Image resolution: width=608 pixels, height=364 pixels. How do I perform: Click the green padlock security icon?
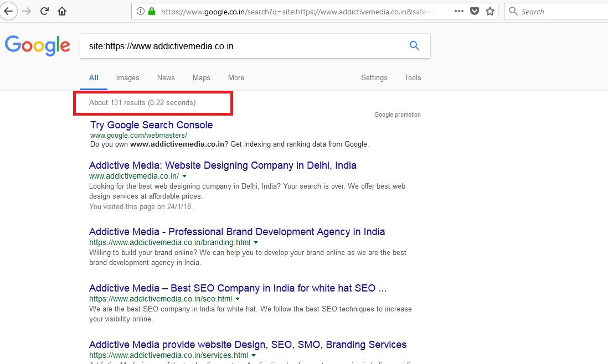(x=152, y=11)
